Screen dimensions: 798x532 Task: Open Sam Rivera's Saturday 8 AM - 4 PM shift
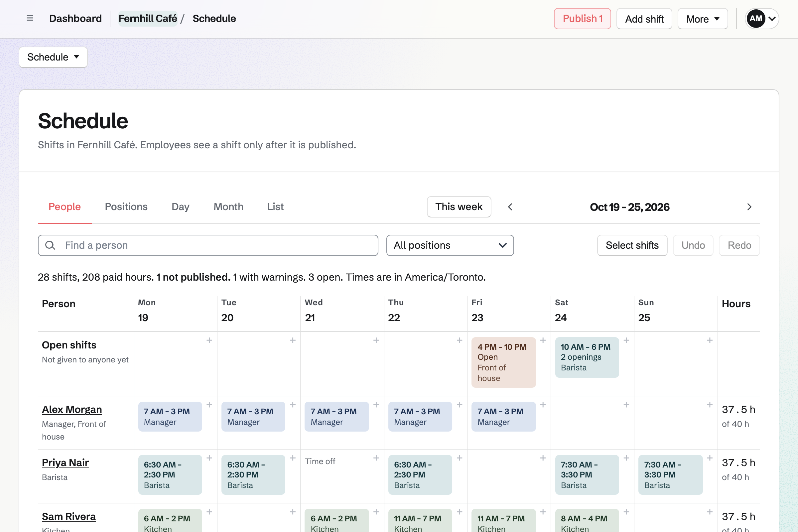tap(587, 521)
